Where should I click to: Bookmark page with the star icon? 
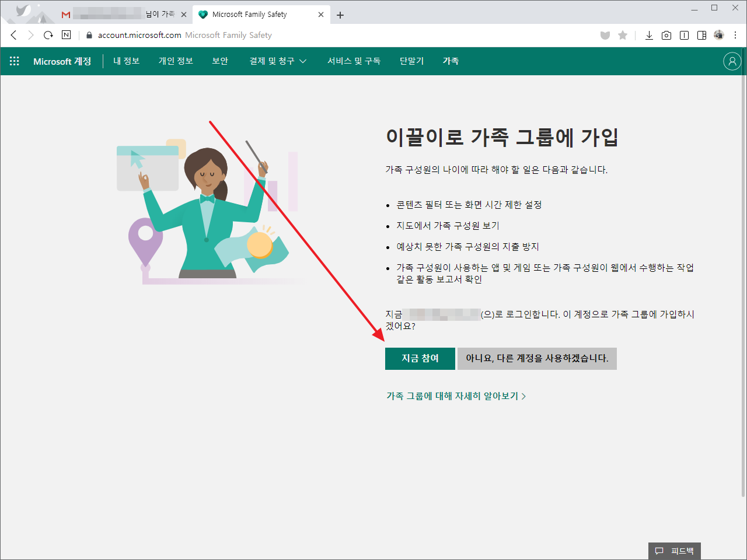click(623, 36)
